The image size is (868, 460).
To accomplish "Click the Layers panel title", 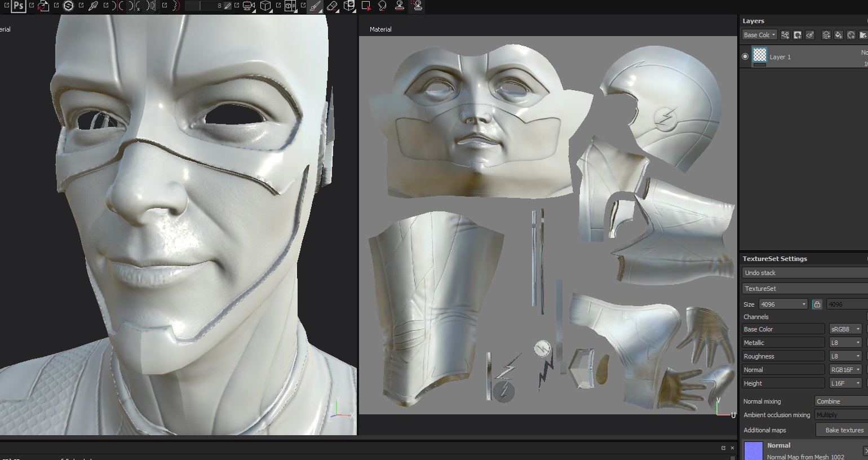I will 753,21.
